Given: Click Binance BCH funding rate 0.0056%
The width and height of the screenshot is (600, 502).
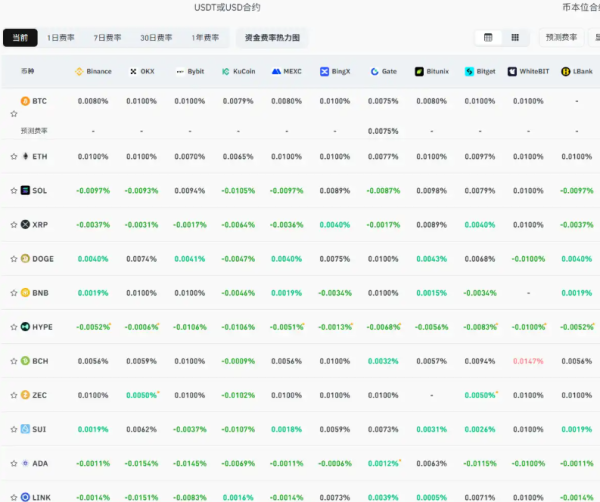Looking at the screenshot, I should tap(93, 361).
